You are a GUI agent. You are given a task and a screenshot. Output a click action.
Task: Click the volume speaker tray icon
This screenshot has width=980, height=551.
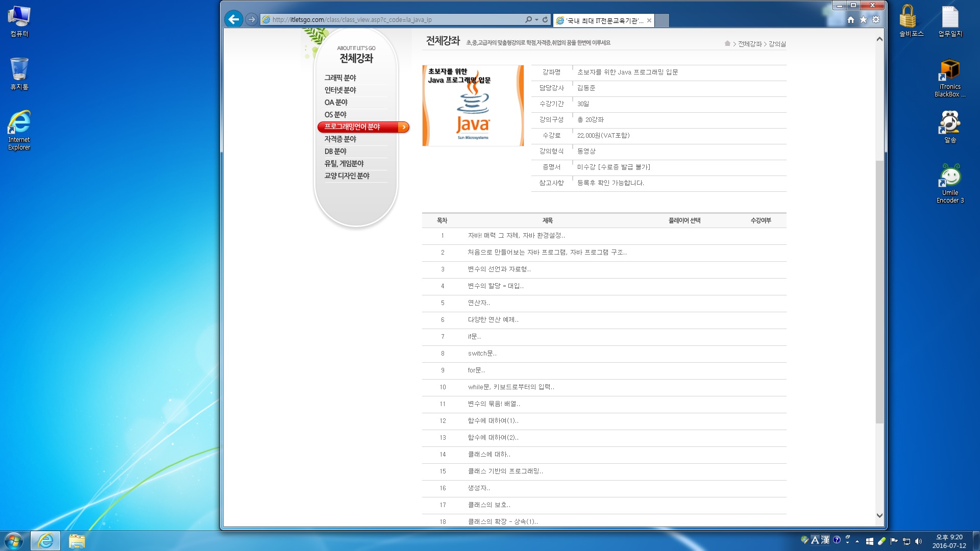919,541
